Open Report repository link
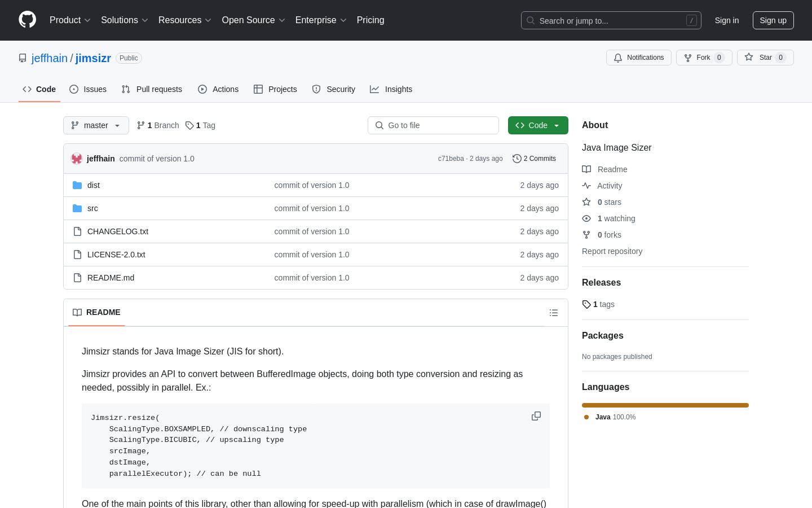 (x=612, y=251)
